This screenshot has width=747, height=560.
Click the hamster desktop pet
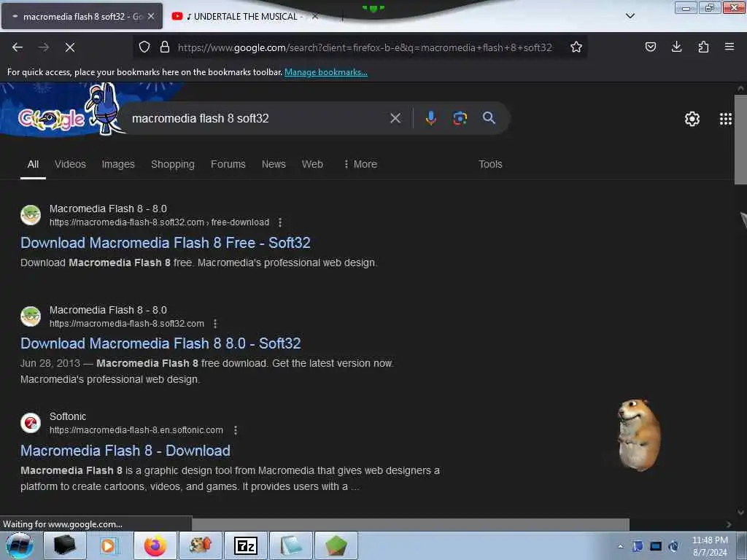coord(638,435)
